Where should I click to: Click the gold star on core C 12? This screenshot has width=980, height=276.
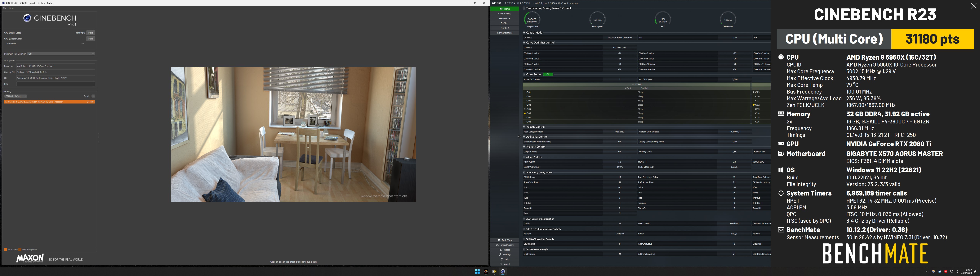(754, 105)
